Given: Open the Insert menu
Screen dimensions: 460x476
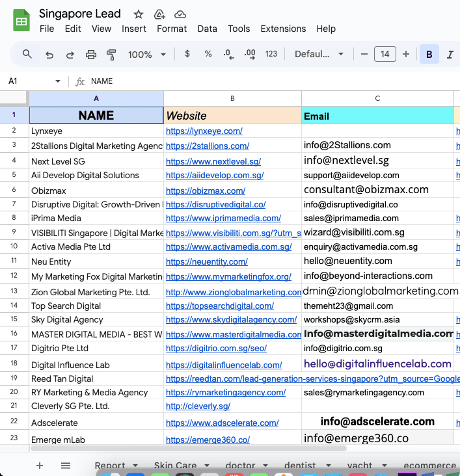Looking at the screenshot, I should click(134, 29).
